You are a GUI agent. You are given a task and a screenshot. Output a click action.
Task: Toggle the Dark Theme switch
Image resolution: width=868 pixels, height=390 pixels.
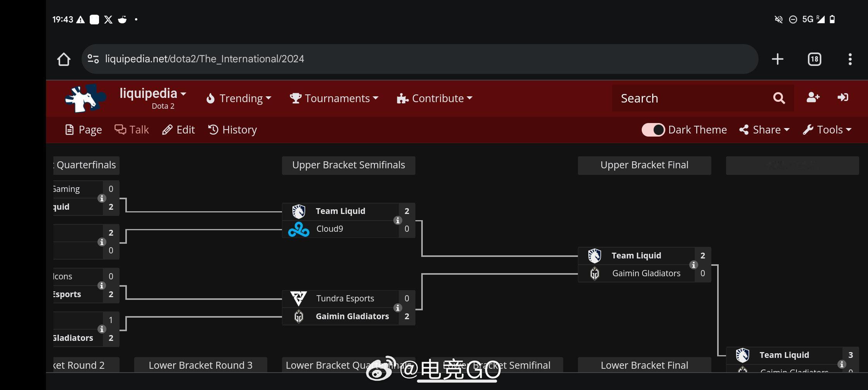point(653,130)
